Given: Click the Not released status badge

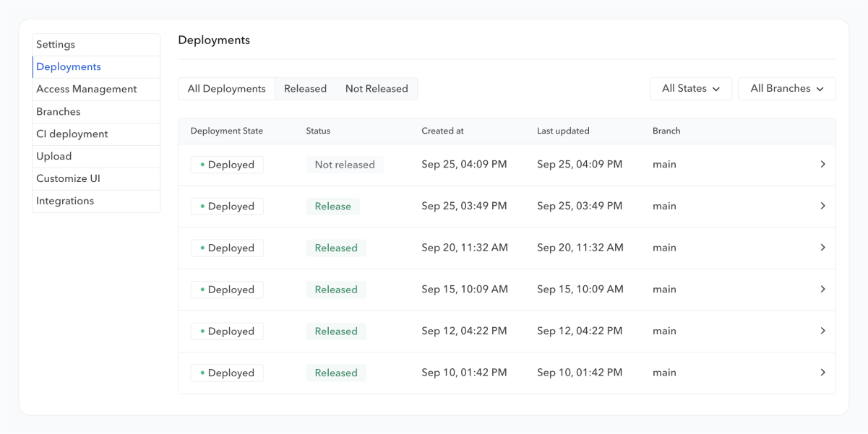Looking at the screenshot, I should click(345, 165).
